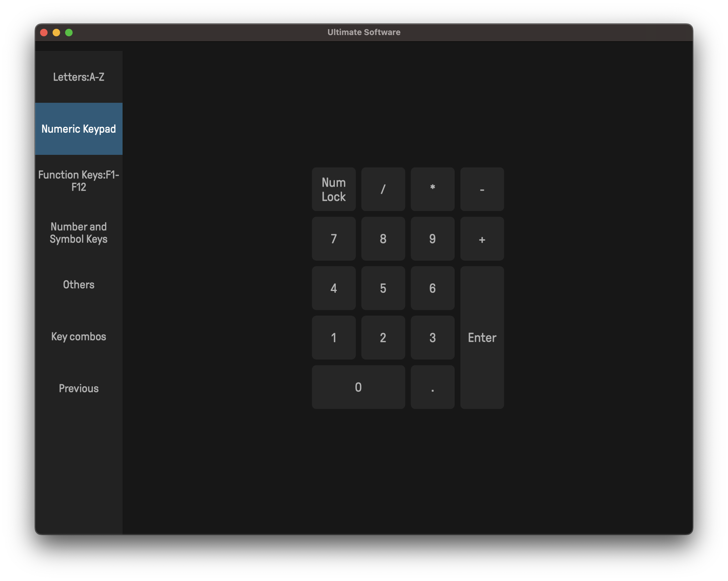Screen dimensions: 728x581
Task: Click the tall Enter key
Action: pos(482,337)
